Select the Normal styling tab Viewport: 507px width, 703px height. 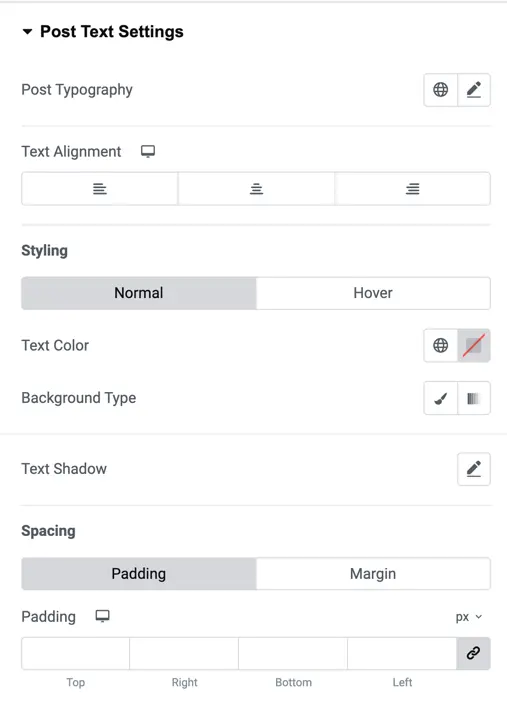point(139,293)
